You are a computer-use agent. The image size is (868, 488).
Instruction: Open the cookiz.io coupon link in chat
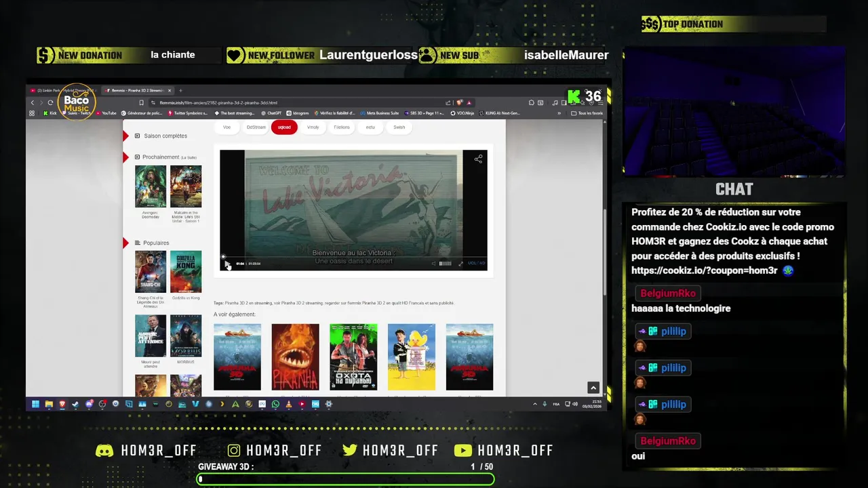tap(704, 270)
